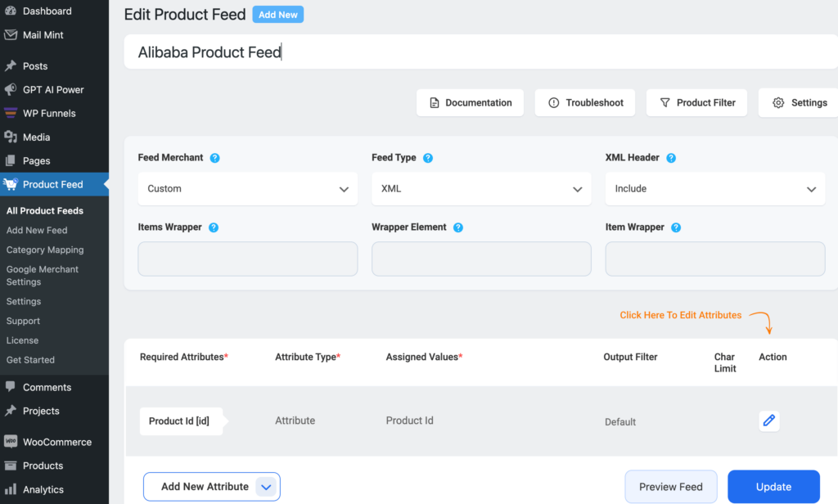The height and width of the screenshot is (504, 838).
Task: Click the blue Update button
Action: tap(773, 487)
